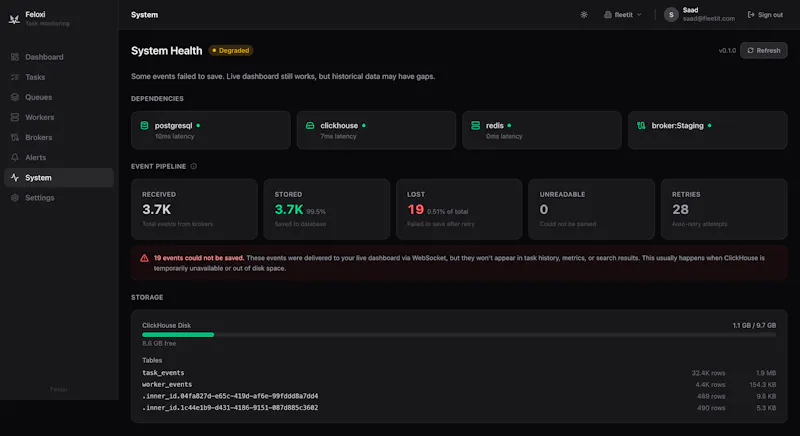Click the v0.1.0 version label
800x436 pixels.
point(727,50)
